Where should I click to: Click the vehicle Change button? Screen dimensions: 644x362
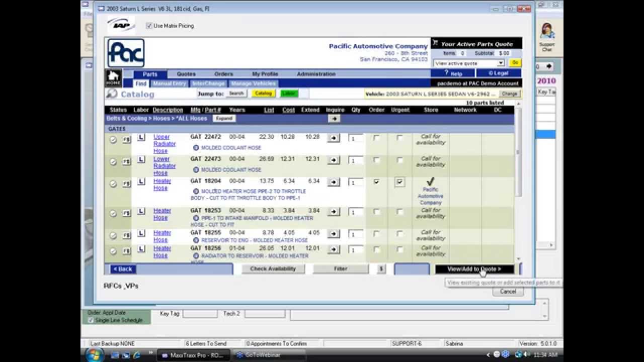[509, 94]
